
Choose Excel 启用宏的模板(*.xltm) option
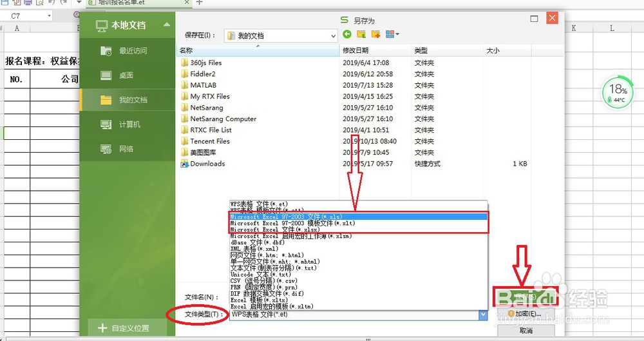tap(358, 306)
